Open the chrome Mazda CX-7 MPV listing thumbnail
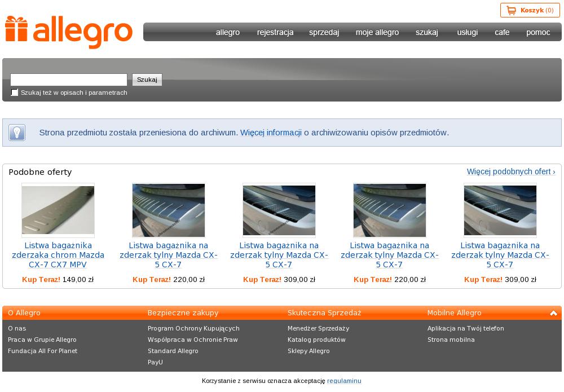 (x=58, y=210)
